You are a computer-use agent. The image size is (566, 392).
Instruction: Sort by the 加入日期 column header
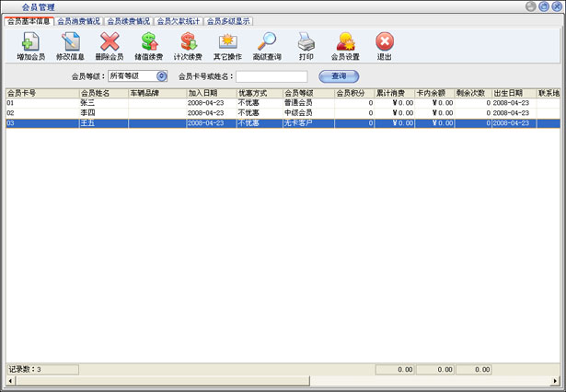click(210, 93)
